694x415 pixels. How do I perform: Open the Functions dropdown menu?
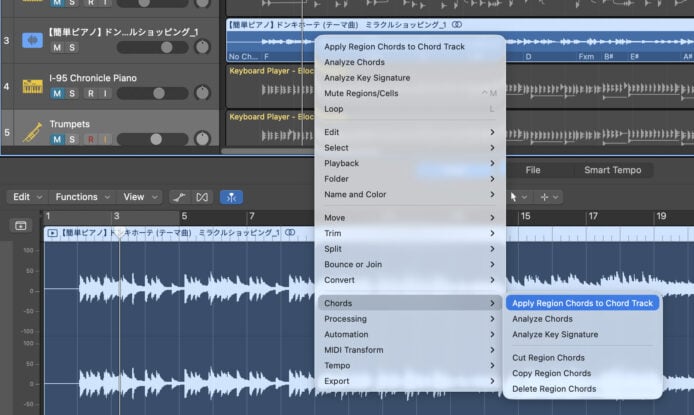pos(82,197)
